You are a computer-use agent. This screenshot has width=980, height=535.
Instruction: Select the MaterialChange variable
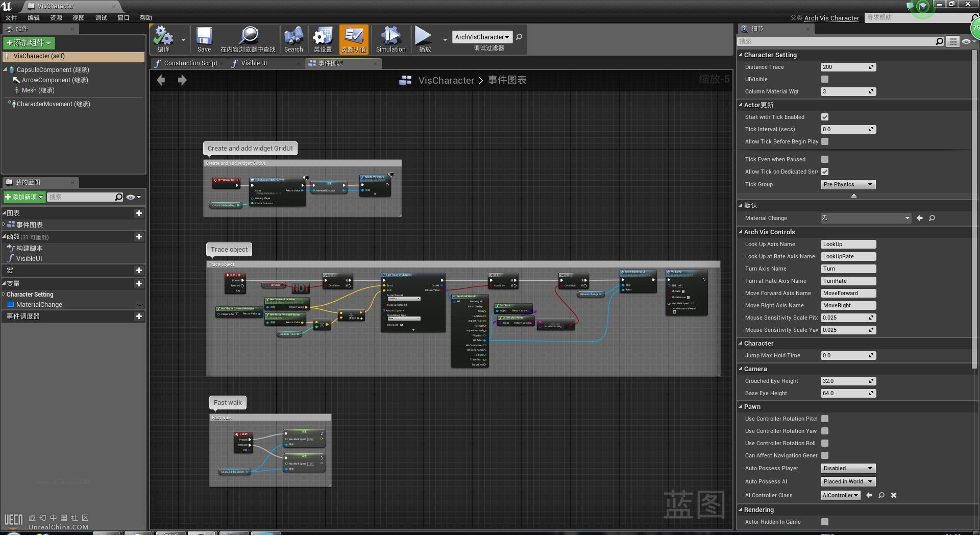39,305
